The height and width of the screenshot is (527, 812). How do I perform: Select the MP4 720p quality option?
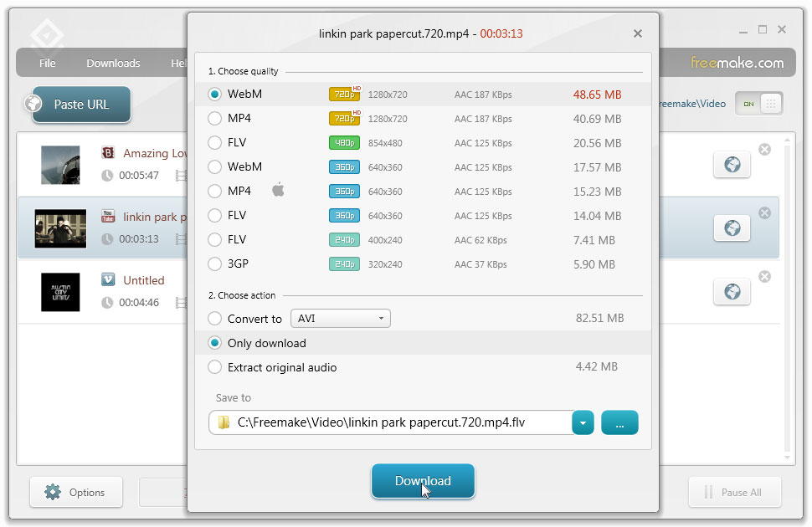pos(214,119)
